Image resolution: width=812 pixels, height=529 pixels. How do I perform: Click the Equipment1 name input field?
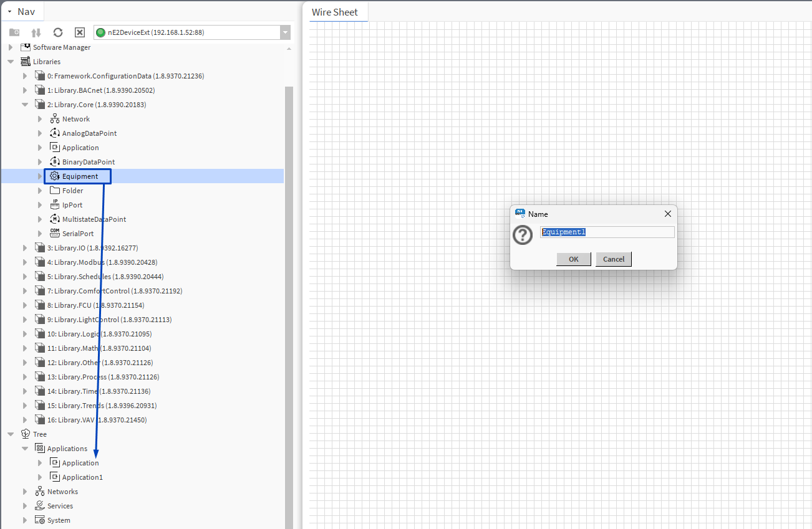tap(607, 232)
